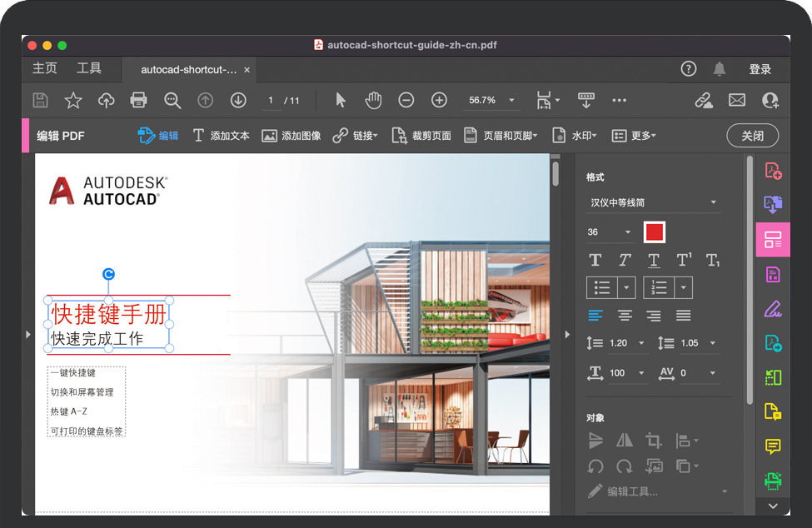Switch to the 主页 tab
The width and height of the screenshot is (812, 528).
pyautogui.click(x=45, y=69)
